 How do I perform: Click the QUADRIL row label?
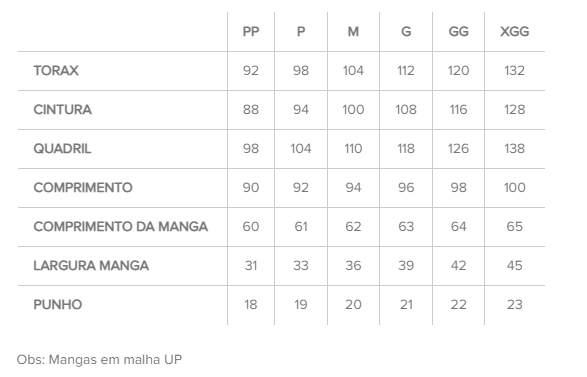pyautogui.click(x=62, y=149)
